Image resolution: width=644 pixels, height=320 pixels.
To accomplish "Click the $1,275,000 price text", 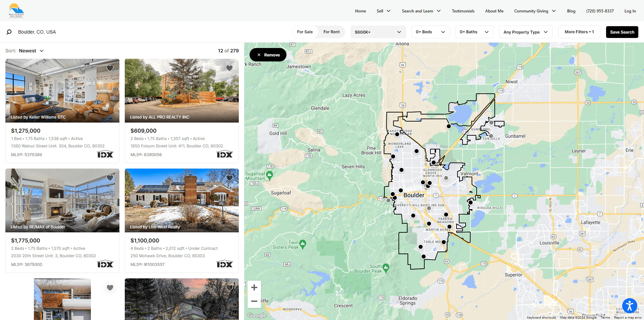I will tap(26, 131).
